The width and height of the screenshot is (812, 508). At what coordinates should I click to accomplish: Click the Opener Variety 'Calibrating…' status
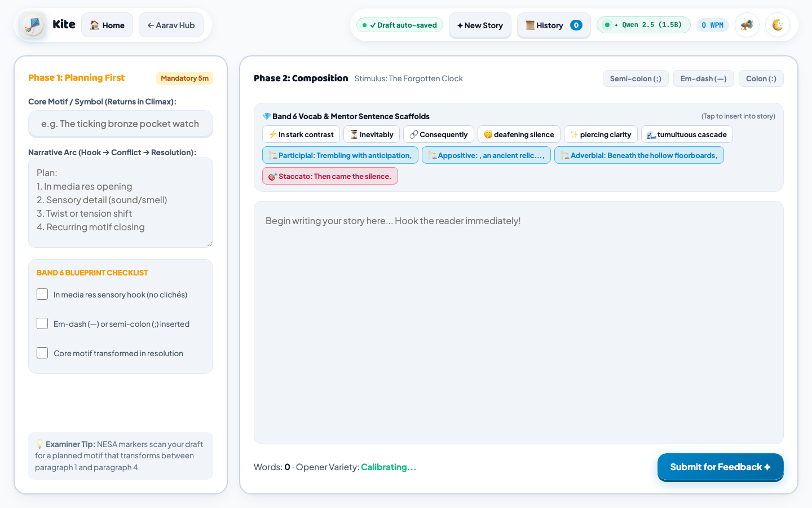(389, 467)
